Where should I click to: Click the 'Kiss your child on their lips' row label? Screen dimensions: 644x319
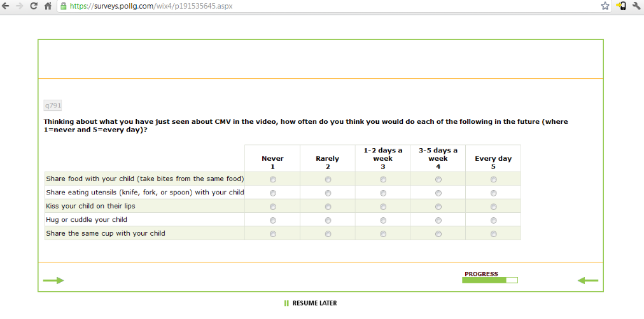[91, 207]
